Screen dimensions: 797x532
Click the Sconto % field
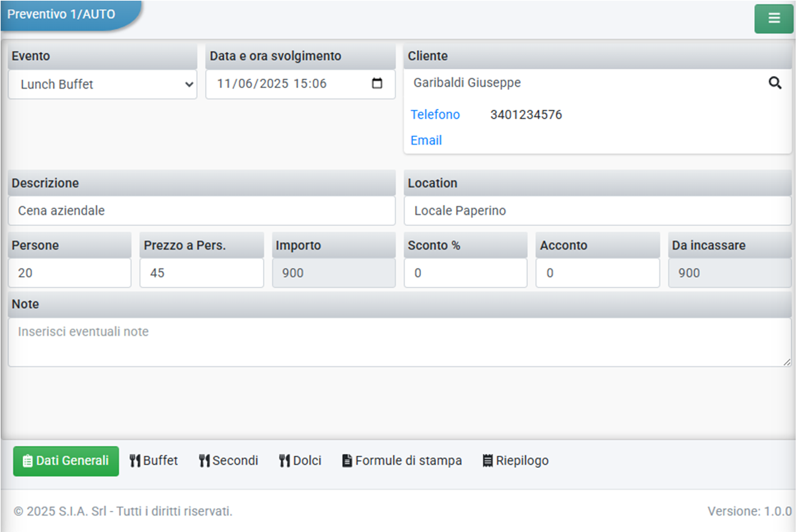465,273
